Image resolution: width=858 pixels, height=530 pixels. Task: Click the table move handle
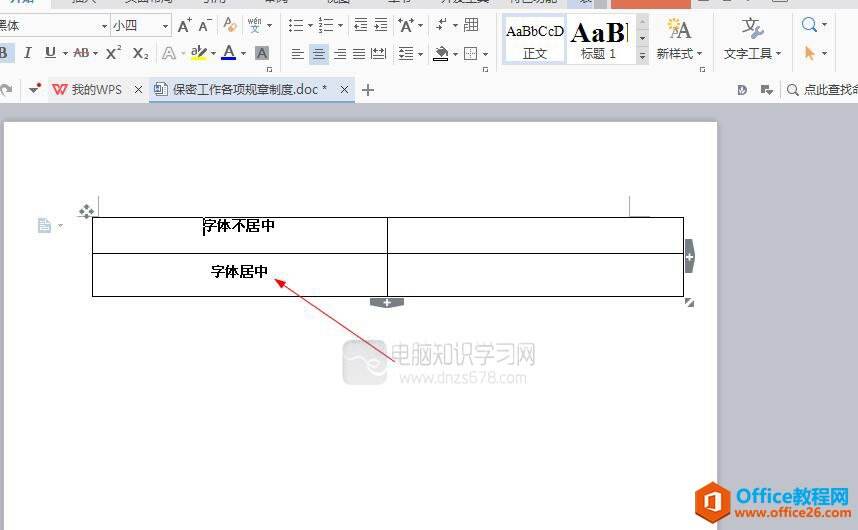86,211
